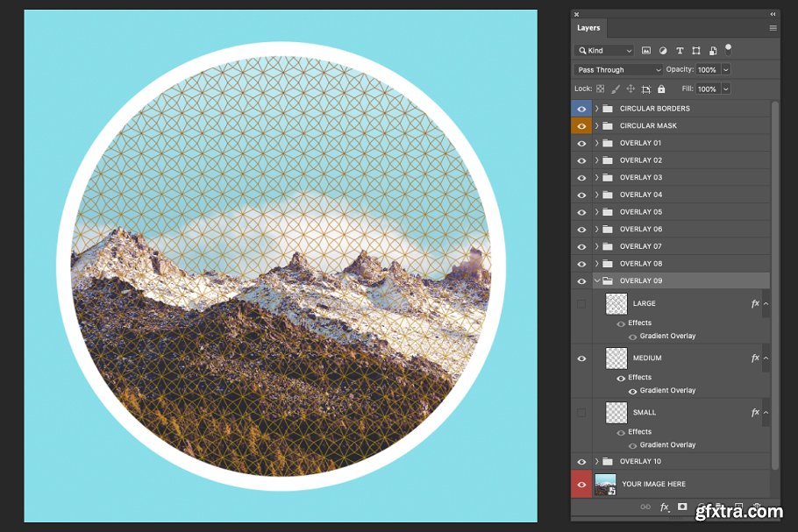Viewport: 798px width, 532px height.
Task: Filter layers by shape layer type
Action: coord(695,51)
